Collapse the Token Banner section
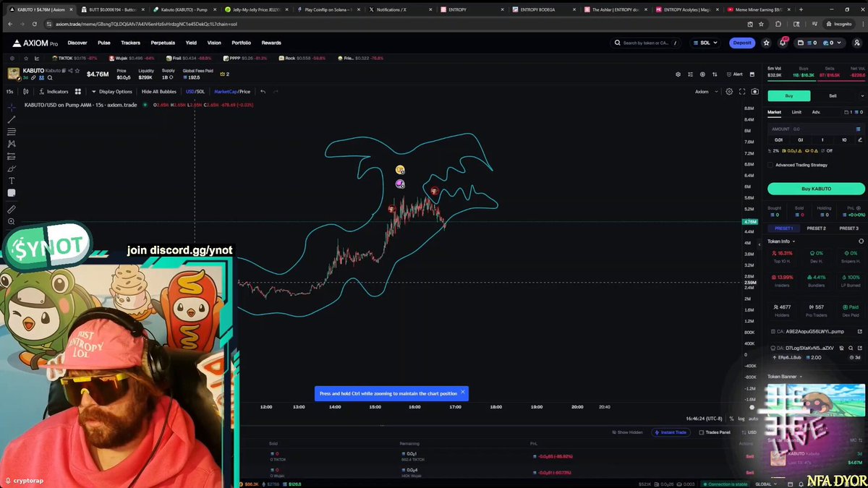The image size is (868, 488). tap(784, 377)
